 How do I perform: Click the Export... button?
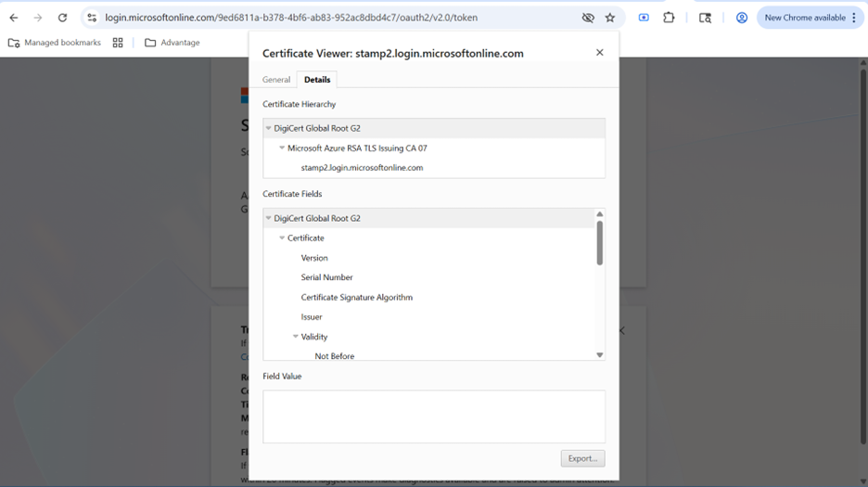point(582,459)
